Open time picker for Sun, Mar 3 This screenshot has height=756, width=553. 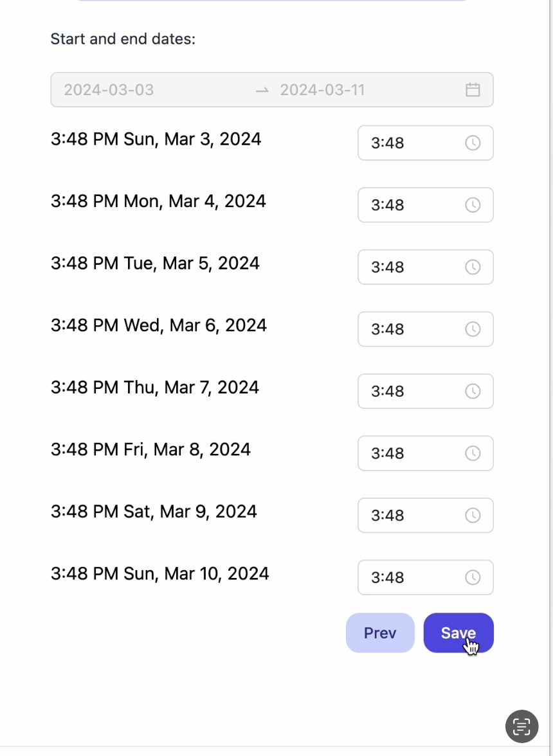click(x=425, y=143)
